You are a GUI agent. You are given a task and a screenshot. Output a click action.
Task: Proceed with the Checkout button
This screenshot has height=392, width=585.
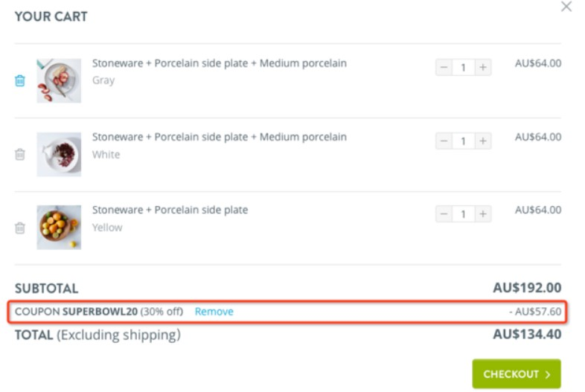[516, 374]
